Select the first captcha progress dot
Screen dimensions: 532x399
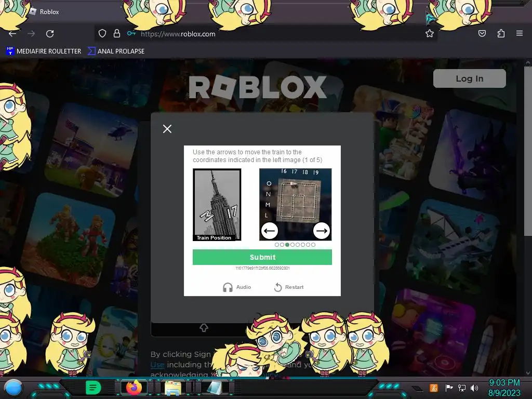277,245
